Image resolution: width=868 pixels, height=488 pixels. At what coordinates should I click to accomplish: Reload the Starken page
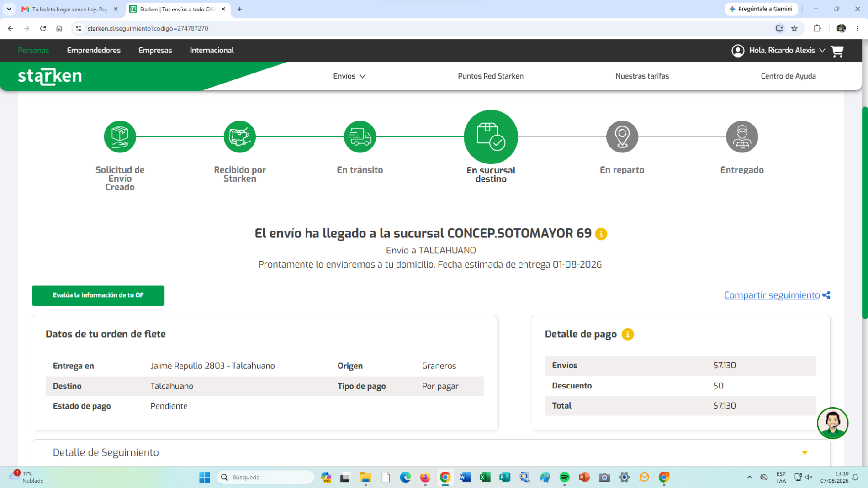pyautogui.click(x=43, y=28)
